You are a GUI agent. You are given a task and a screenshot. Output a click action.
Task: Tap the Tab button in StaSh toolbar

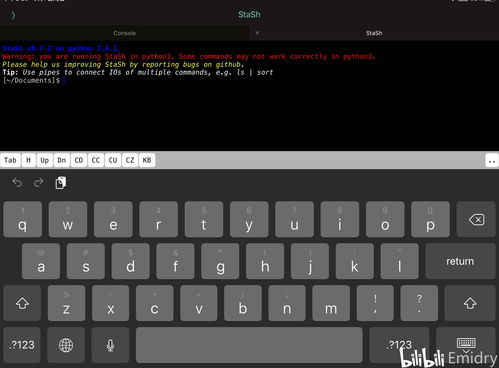click(x=10, y=160)
